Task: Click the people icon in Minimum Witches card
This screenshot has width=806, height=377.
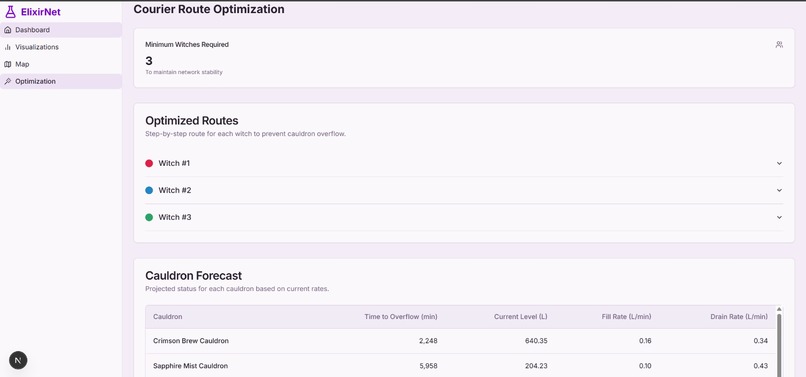Action: (779, 45)
